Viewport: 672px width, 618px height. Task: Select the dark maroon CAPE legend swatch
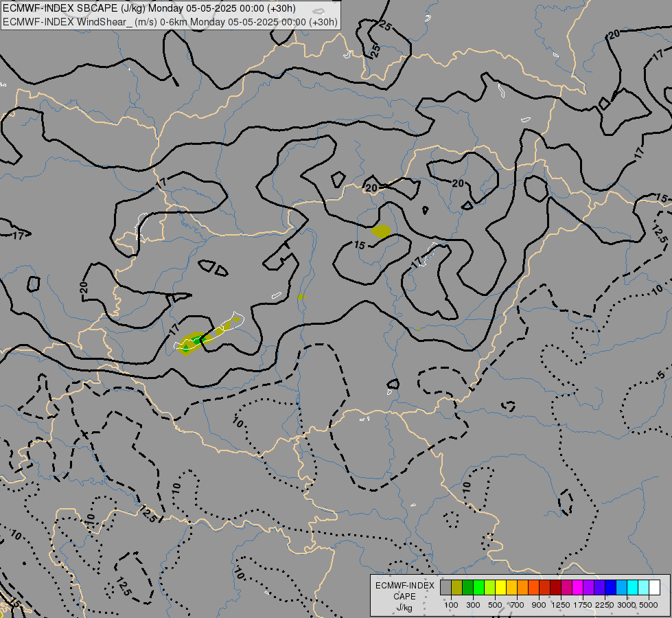(556, 587)
